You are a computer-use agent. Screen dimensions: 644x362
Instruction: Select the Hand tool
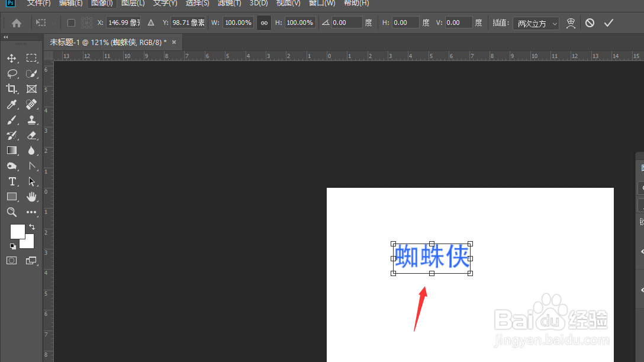pos(31,197)
